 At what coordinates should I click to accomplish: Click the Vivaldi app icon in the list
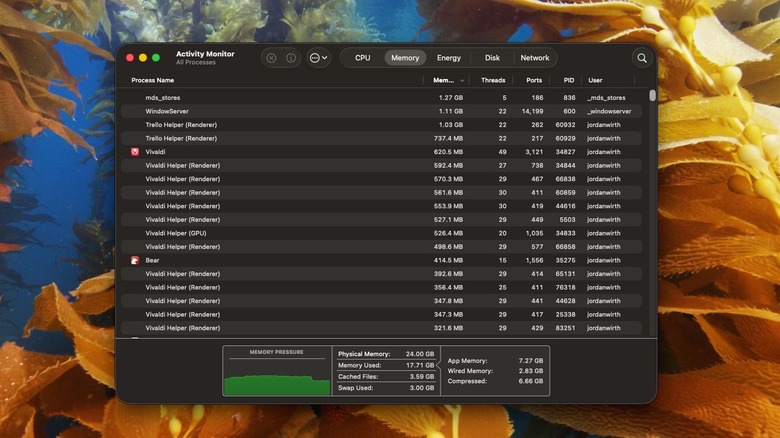tap(135, 152)
